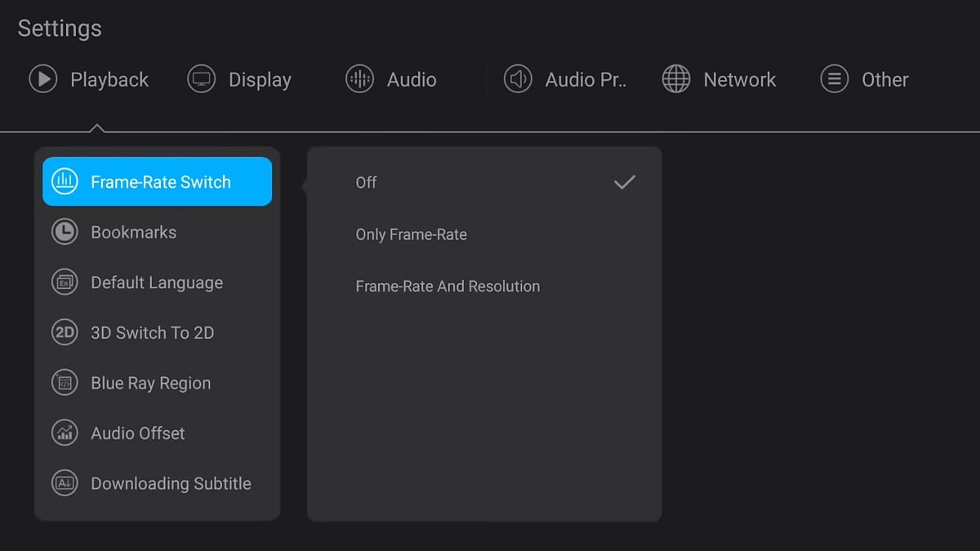Click the Playback play-circle icon
The image size is (980, 551).
click(x=42, y=79)
